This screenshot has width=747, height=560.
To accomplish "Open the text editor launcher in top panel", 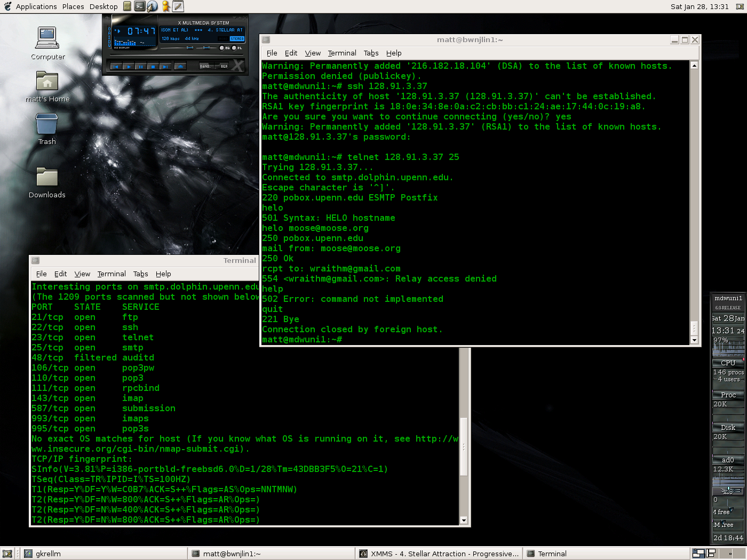I will coord(178,6).
